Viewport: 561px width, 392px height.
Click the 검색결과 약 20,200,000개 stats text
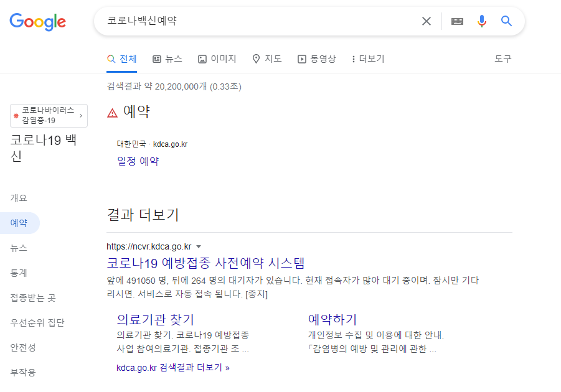tap(174, 86)
